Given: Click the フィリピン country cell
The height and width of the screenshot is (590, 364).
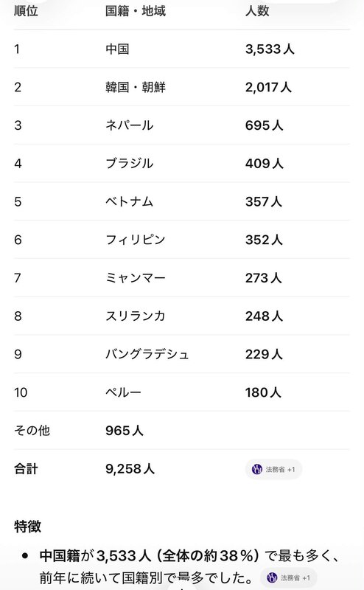Looking at the screenshot, I should pos(136,240).
